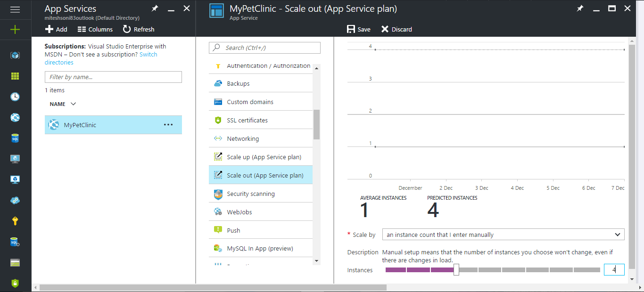Discard the scale out changes
Viewport: 644px width, 292px height.
(396, 29)
